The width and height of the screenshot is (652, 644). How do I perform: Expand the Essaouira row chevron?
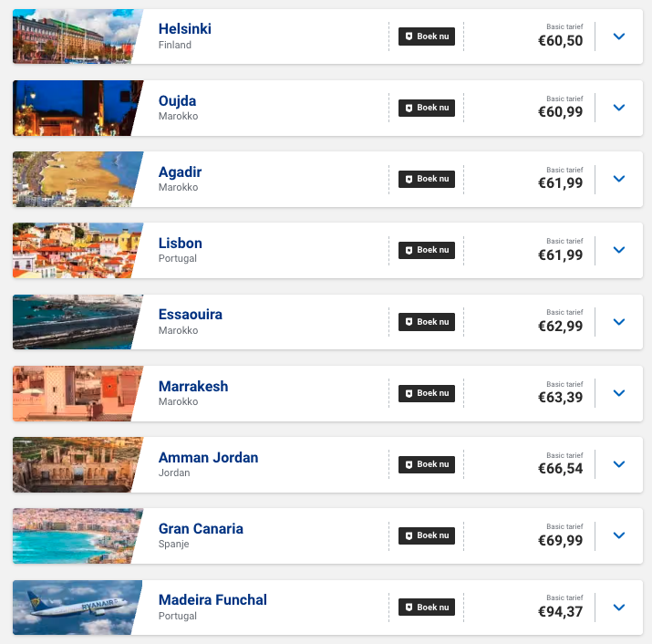tap(619, 322)
